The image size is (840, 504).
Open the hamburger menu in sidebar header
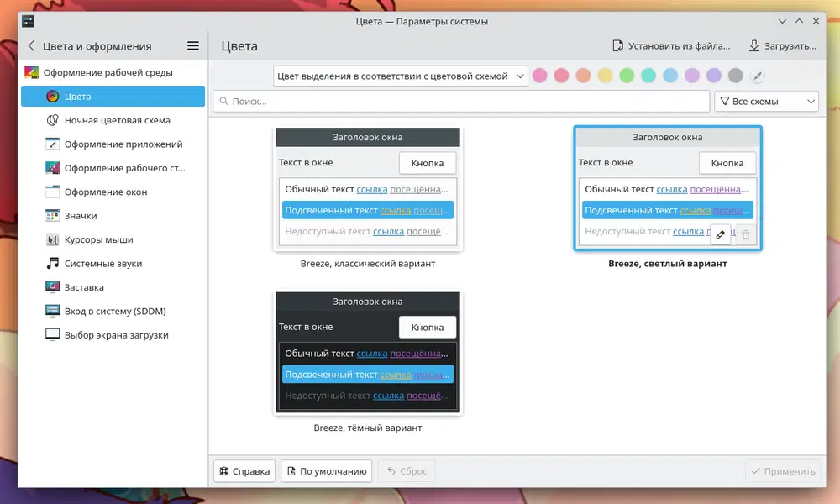point(193,46)
